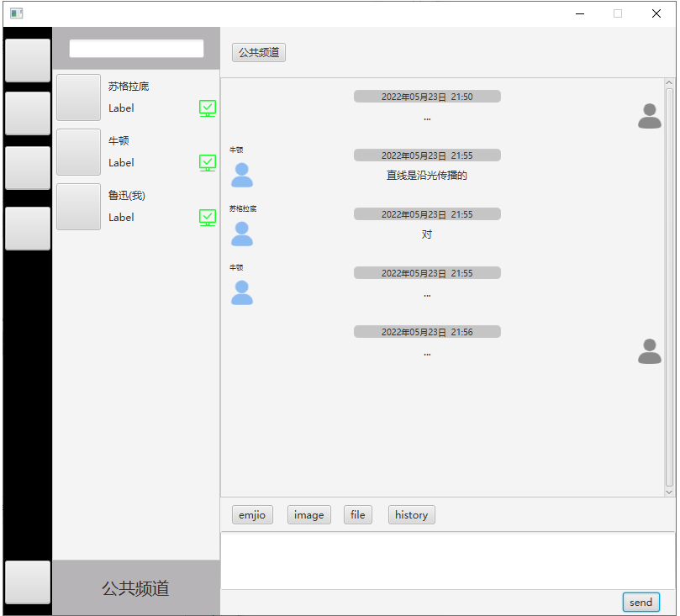680x616 pixels.
Task: Click the search box above the contact list
Action: [136, 48]
